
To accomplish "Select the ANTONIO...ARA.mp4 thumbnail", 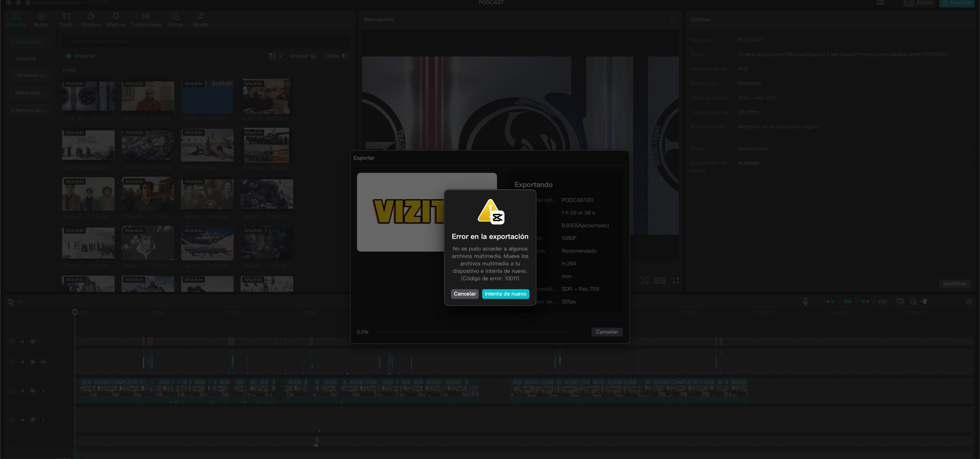I will [x=148, y=96].
